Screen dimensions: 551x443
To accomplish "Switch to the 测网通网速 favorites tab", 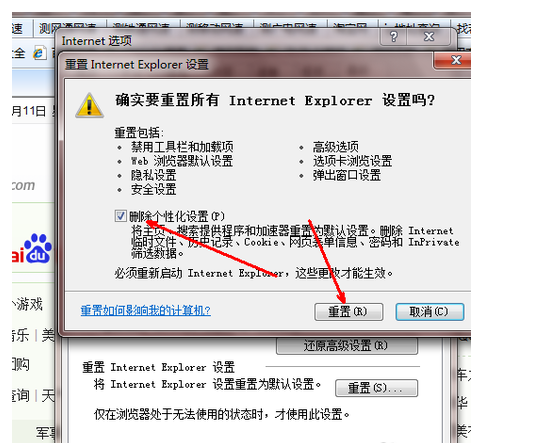I will coord(70,26).
